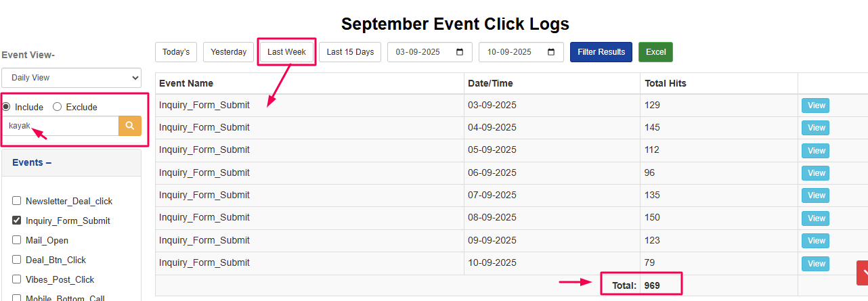Select the Exclude radio button
Image resolution: width=868 pixels, height=301 pixels.
pos(57,107)
